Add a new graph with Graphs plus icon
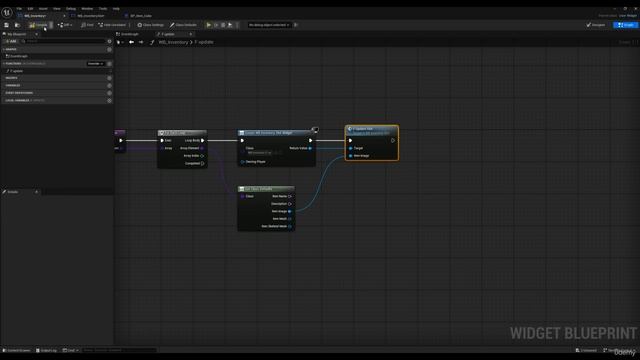Screen dimensions: 640x360 tap(109, 49)
